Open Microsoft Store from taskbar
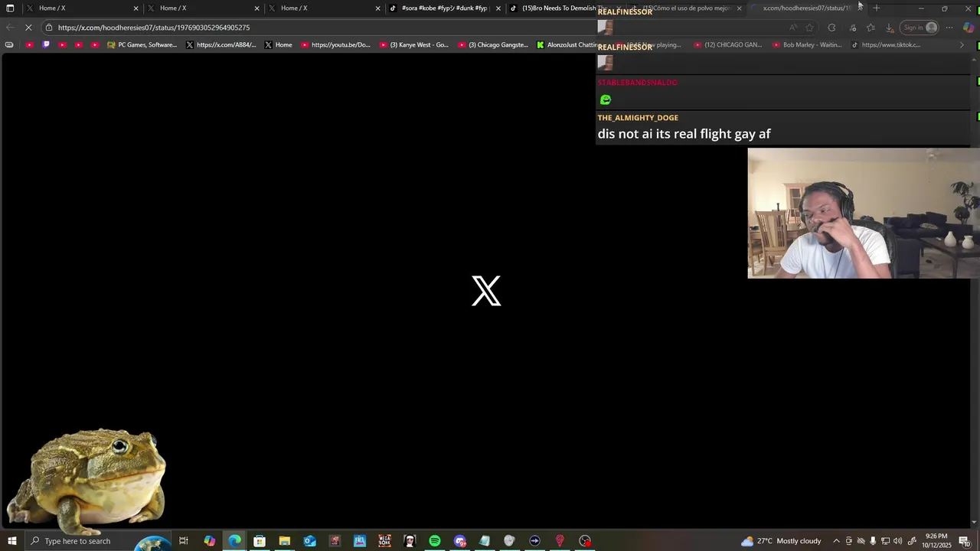 click(x=260, y=541)
